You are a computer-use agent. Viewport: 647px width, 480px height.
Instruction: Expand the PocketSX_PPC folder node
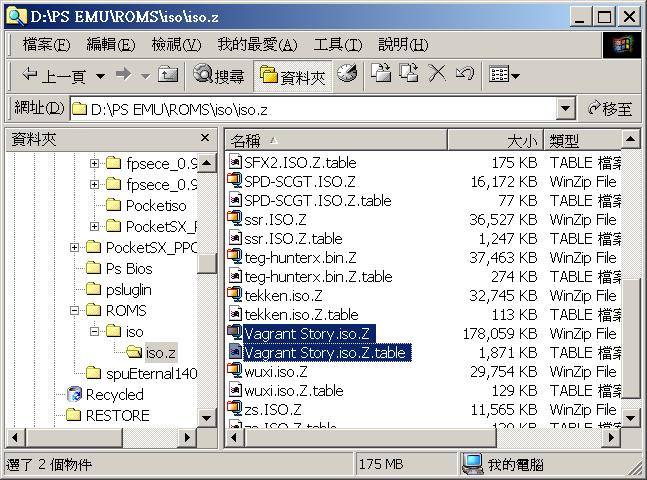(74, 247)
